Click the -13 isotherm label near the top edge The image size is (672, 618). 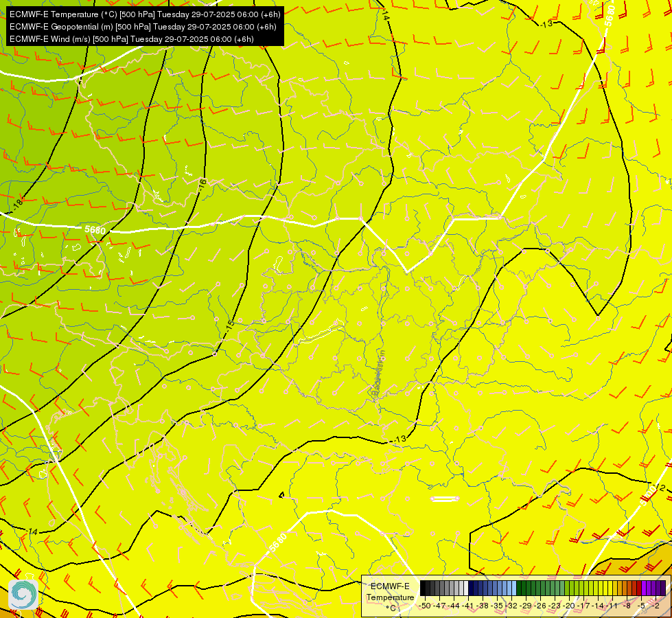coord(546,24)
